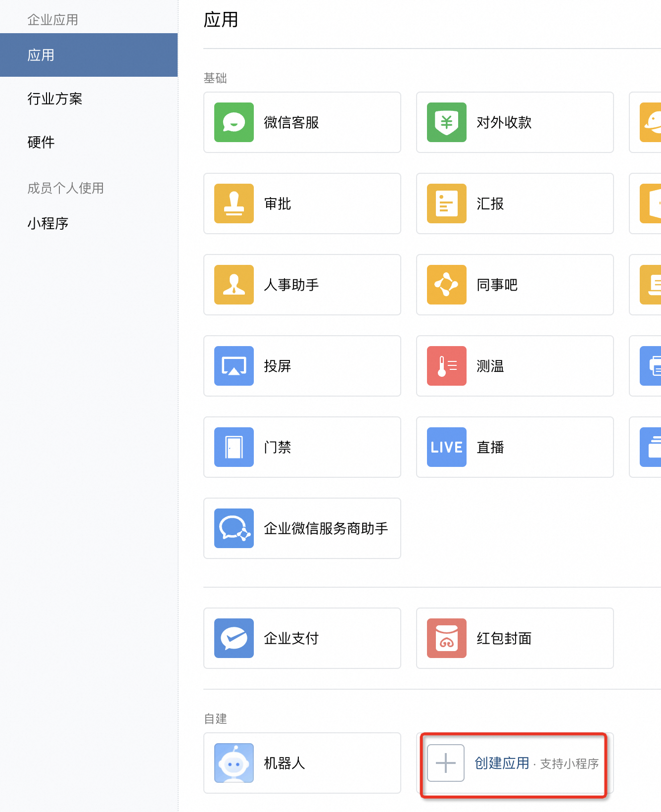Select 应用 in the left sidebar
Screen dimensions: 661x812
(x=89, y=55)
